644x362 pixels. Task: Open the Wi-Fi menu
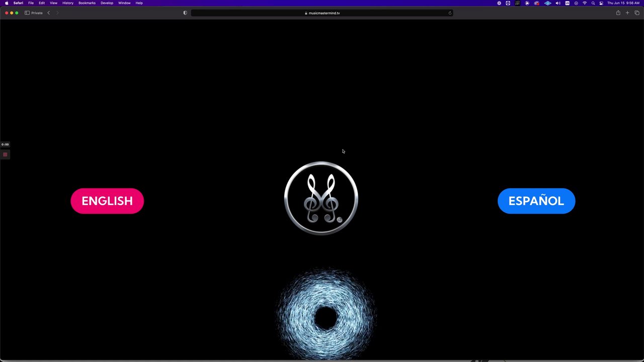pyautogui.click(x=585, y=3)
